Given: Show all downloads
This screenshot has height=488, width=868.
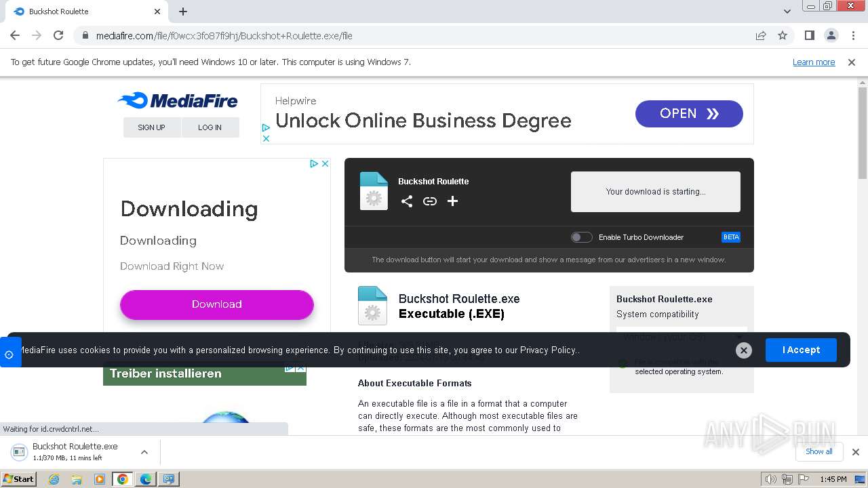Looking at the screenshot, I should point(819,451).
